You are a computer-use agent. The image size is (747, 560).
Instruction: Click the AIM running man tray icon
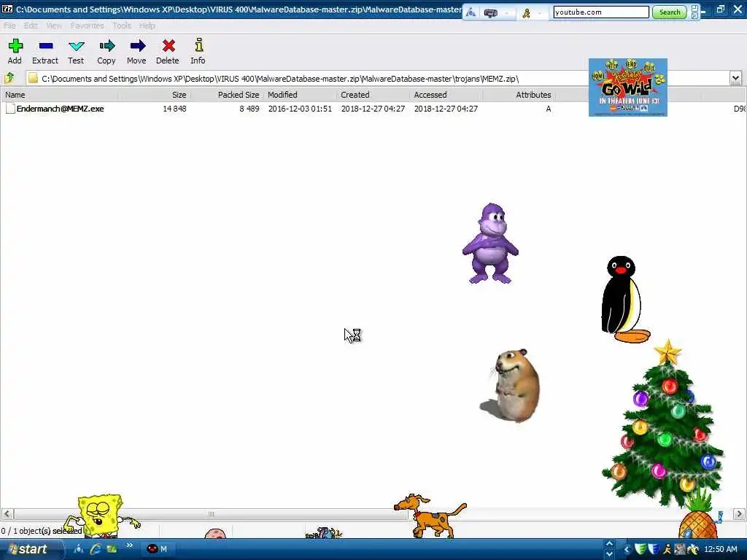[x=667, y=549]
